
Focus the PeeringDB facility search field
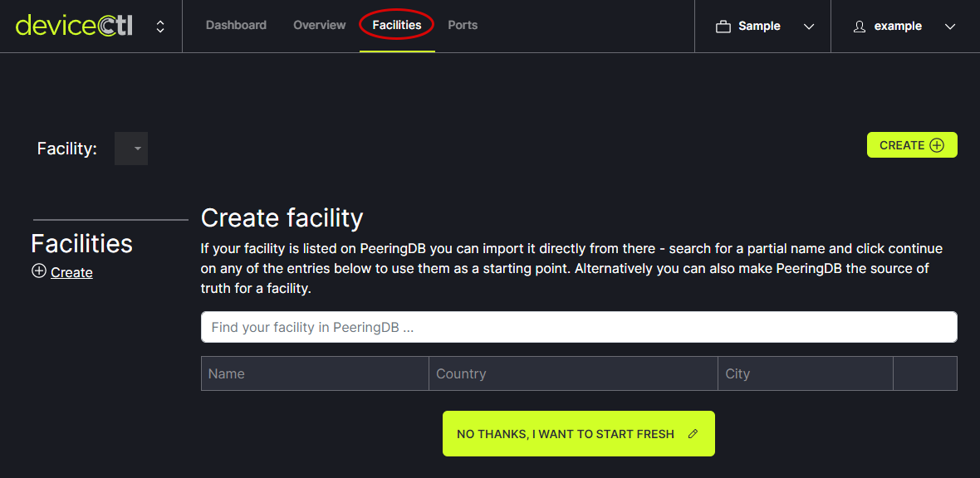579,327
